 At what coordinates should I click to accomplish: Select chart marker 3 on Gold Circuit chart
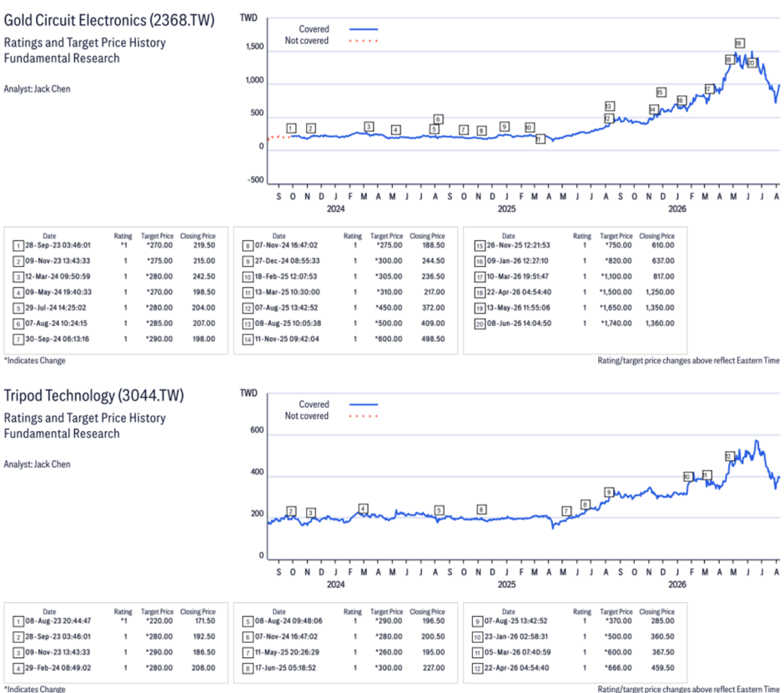coord(369,127)
